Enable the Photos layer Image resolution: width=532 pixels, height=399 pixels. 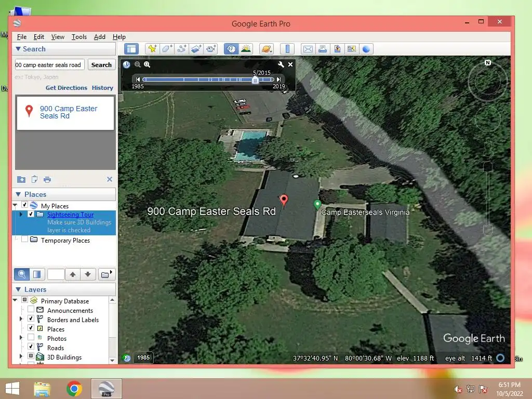click(x=31, y=337)
